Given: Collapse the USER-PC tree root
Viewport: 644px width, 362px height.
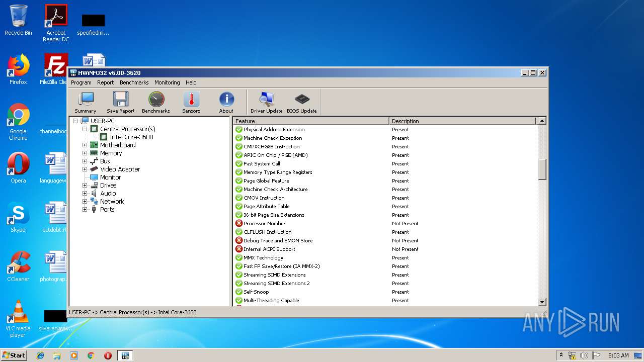Looking at the screenshot, I should [75, 121].
